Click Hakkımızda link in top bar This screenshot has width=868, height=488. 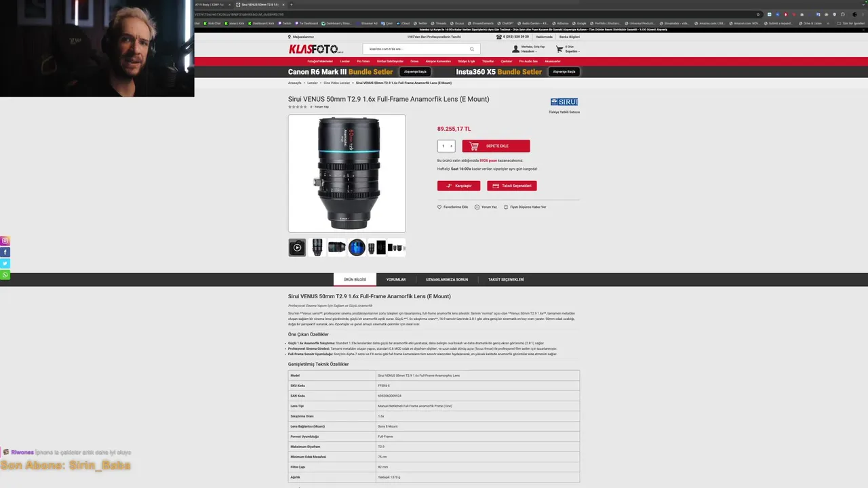click(x=545, y=37)
